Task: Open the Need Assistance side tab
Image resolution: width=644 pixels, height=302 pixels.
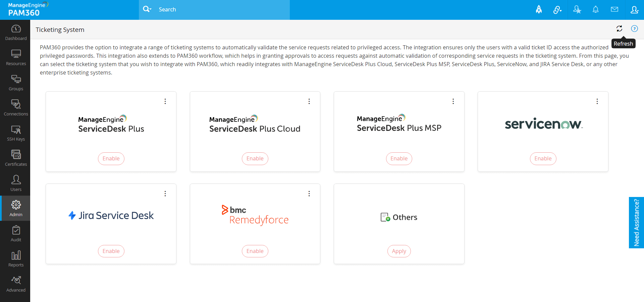Action: (636, 222)
